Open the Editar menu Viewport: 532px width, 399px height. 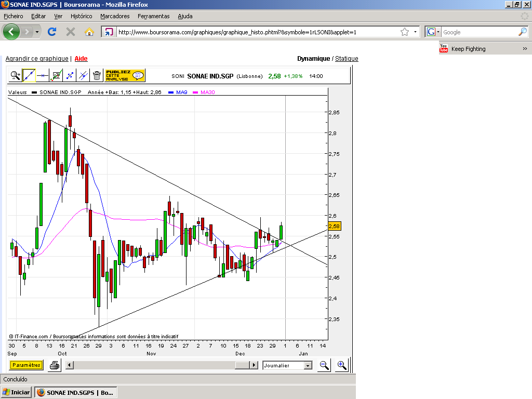[x=38, y=16]
